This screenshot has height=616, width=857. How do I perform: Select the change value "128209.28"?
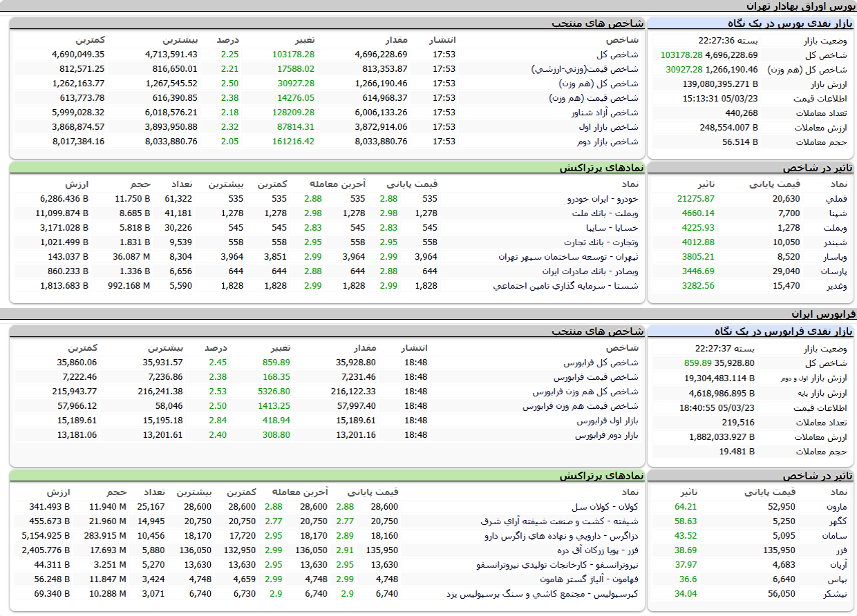294,113
